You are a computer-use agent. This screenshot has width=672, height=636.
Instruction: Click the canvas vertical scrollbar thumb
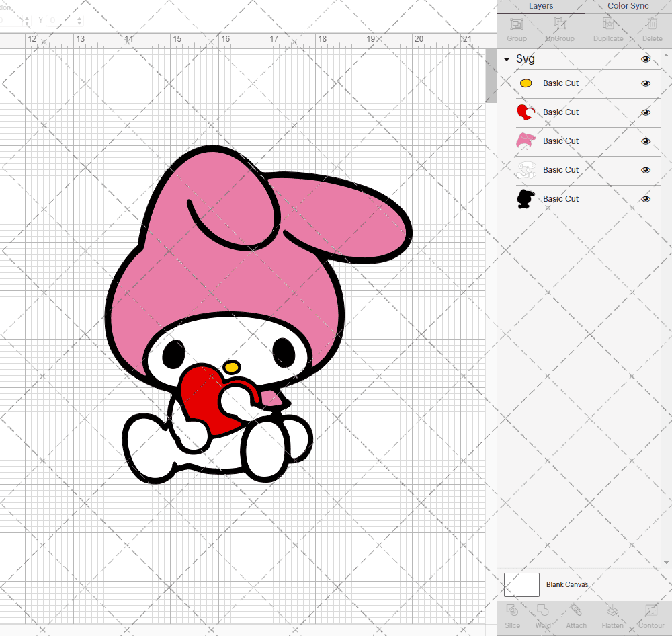click(491, 75)
